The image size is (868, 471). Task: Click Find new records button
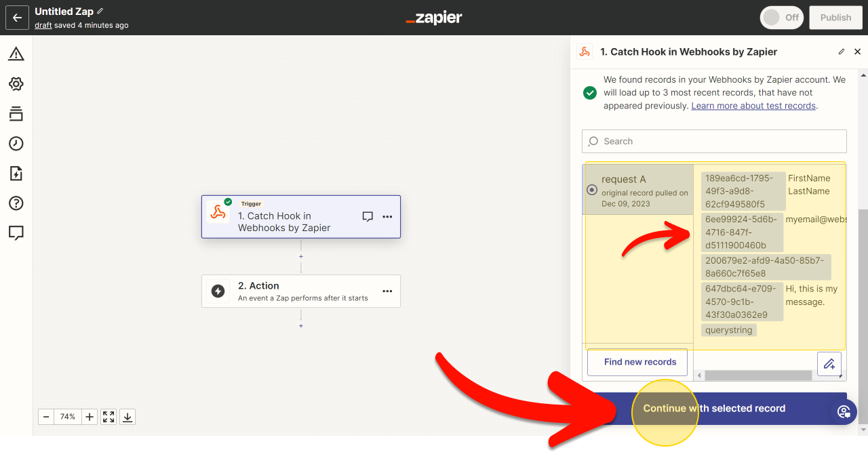637,362
